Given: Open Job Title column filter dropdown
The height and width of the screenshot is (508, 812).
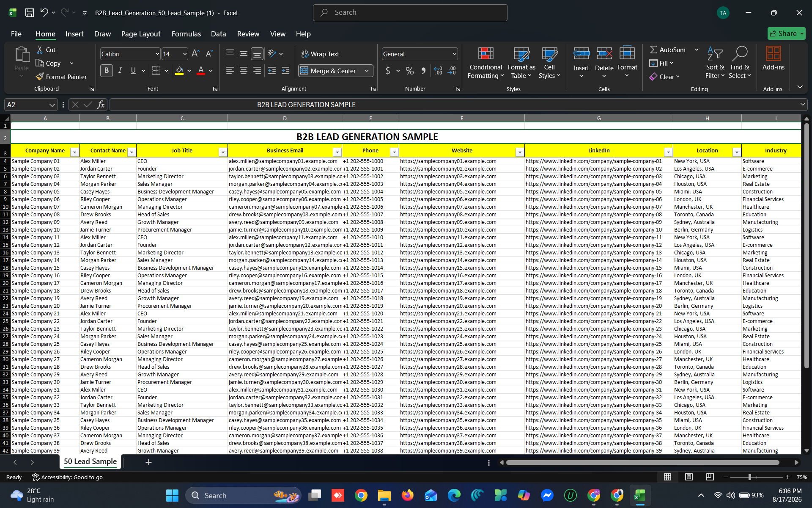Looking at the screenshot, I should click(x=223, y=152).
